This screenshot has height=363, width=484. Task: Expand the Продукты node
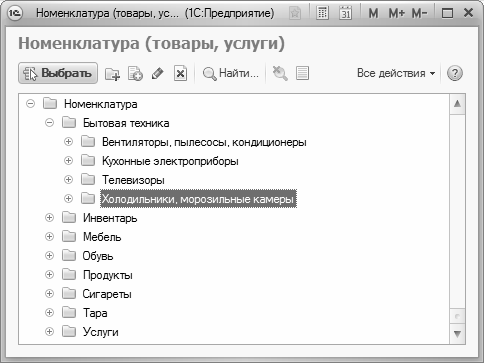click(49, 275)
